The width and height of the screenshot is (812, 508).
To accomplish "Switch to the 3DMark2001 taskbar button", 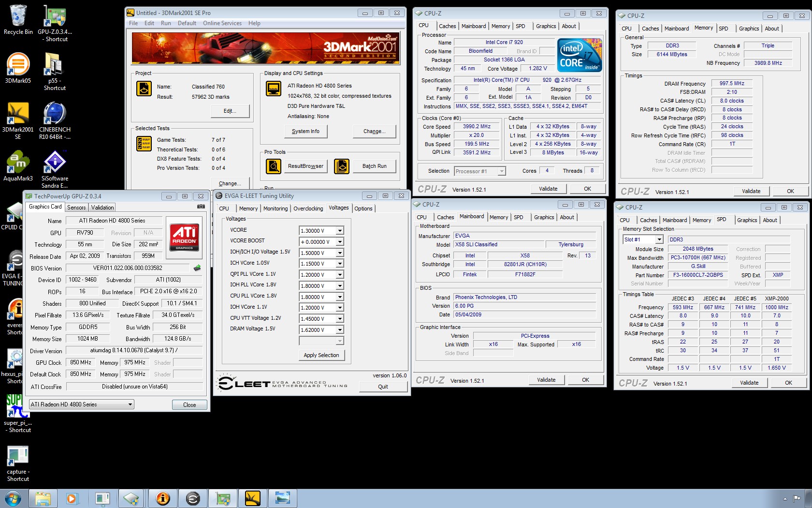I will click(253, 498).
